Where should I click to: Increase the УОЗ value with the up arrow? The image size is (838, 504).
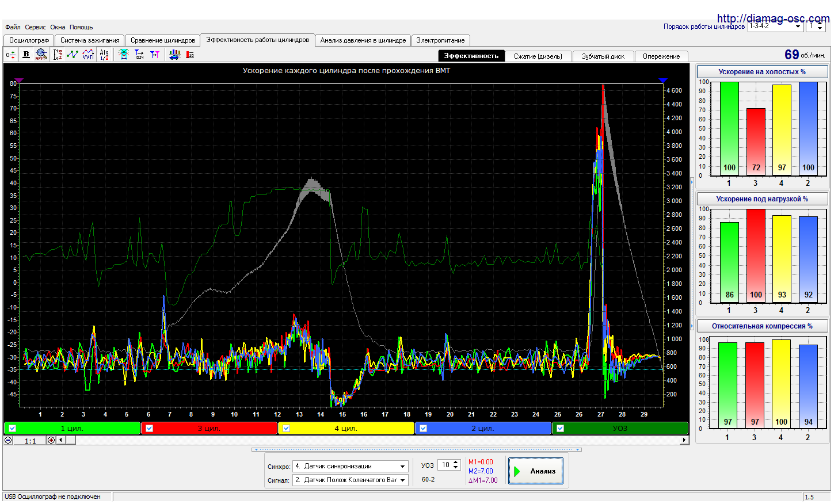click(x=456, y=462)
